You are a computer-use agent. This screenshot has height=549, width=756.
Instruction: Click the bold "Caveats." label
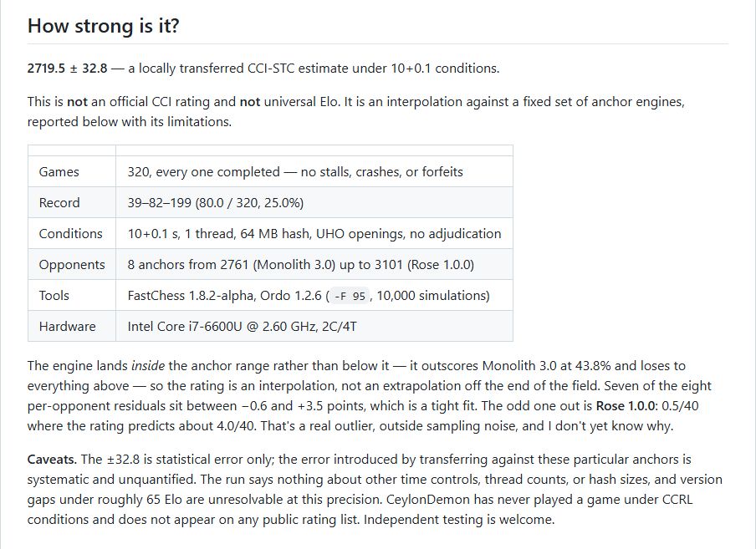coord(52,459)
